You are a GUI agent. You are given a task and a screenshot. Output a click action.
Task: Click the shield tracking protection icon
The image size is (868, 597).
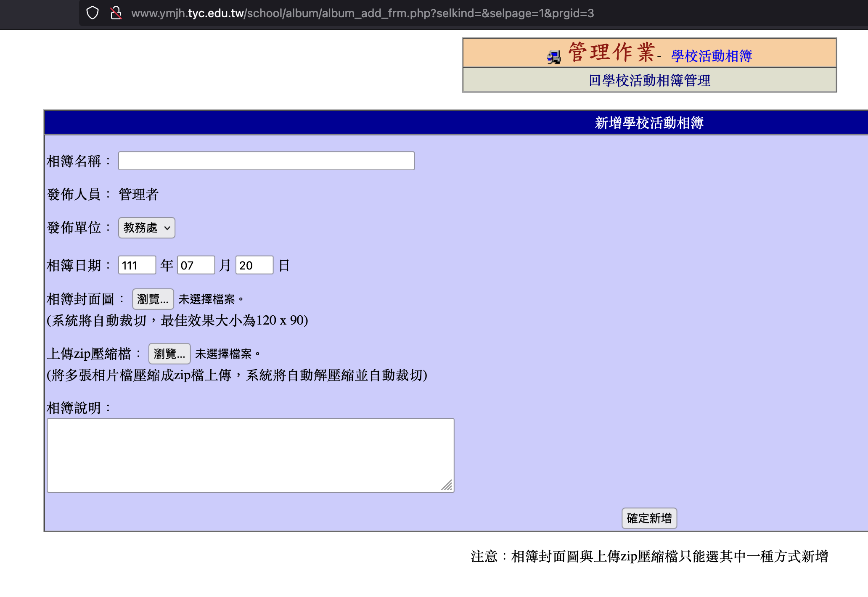[93, 13]
